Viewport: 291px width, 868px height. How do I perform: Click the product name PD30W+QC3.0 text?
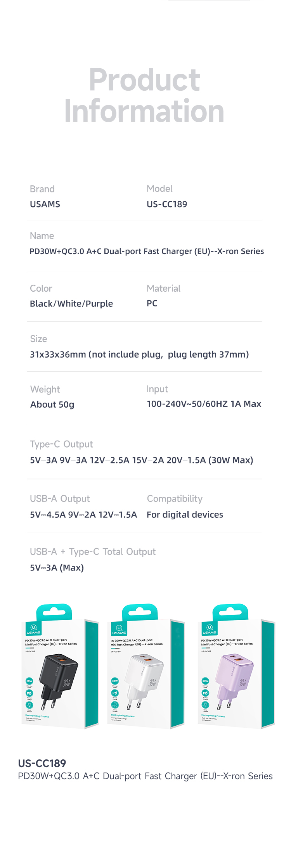pos(147,251)
